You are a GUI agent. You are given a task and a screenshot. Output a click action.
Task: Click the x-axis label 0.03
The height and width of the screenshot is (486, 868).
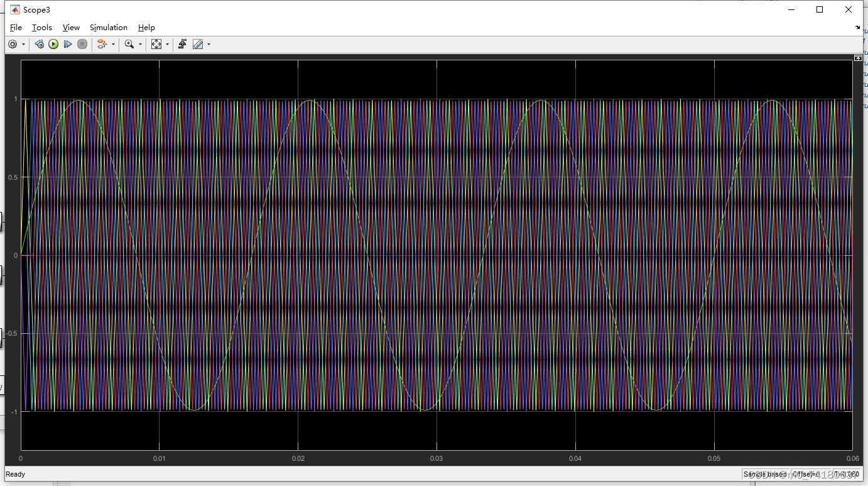pyautogui.click(x=437, y=458)
